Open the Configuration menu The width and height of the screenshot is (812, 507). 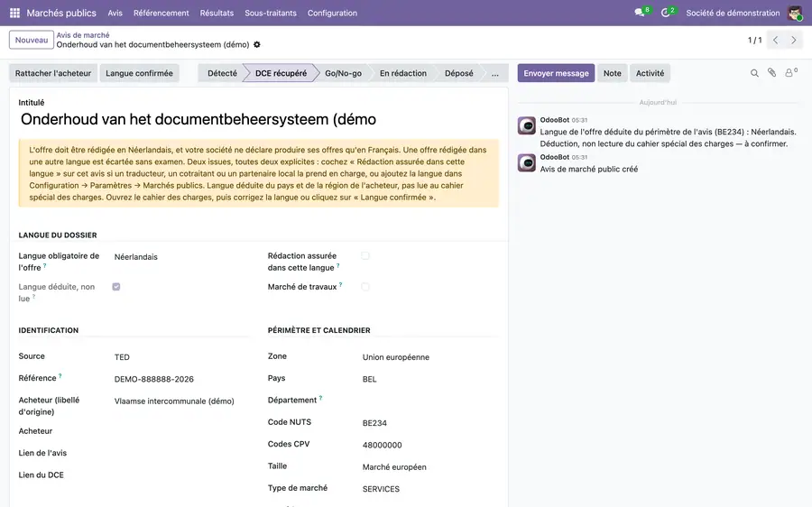[332, 13]
